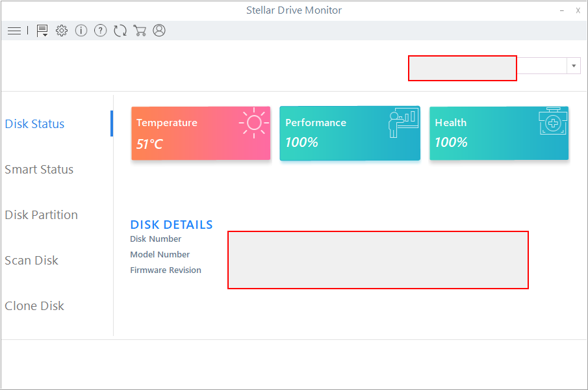Viewport: 588px width, 390px height.
Task: Close the Stellar Drive Monitor window
Action: 578,11
